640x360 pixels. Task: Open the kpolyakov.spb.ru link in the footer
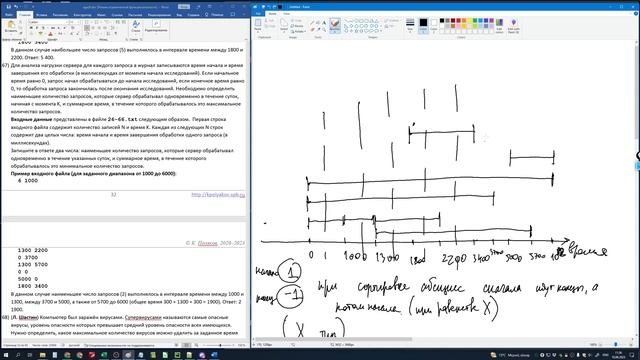[218, 195]
